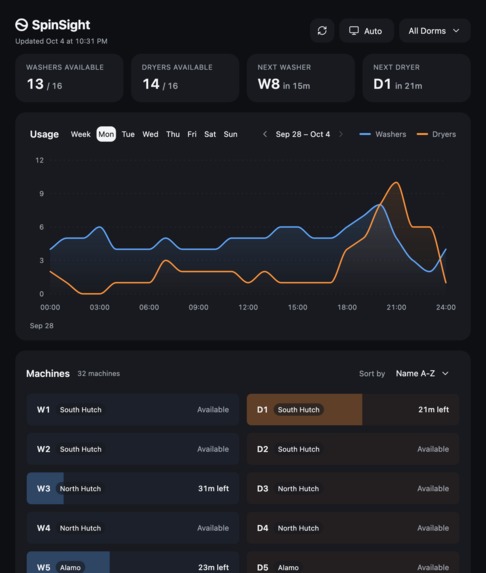Go to the previous week range
The image size is (486, 573).
[265, 134]
